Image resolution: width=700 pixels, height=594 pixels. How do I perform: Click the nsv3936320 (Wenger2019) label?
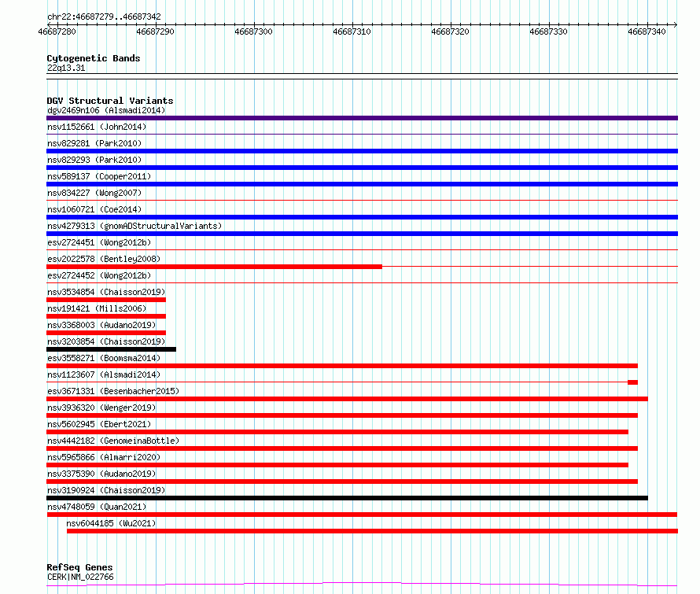click(x=101, y=408)
